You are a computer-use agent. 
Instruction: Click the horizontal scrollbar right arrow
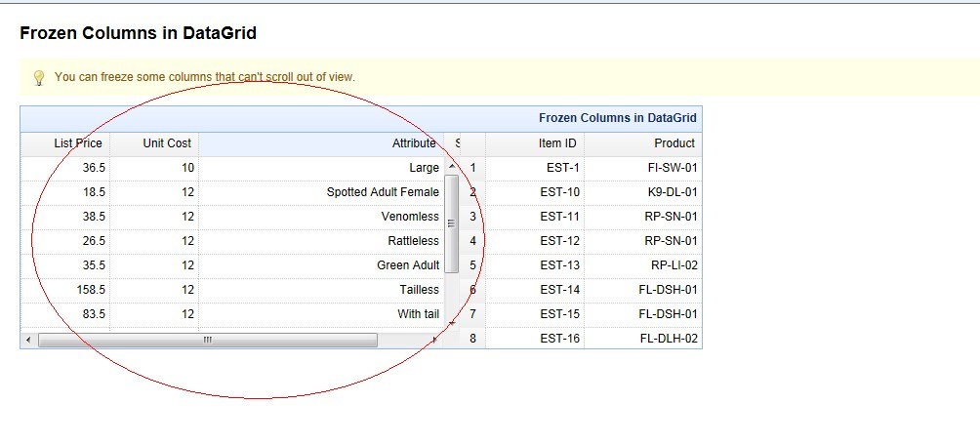[434, 340]
